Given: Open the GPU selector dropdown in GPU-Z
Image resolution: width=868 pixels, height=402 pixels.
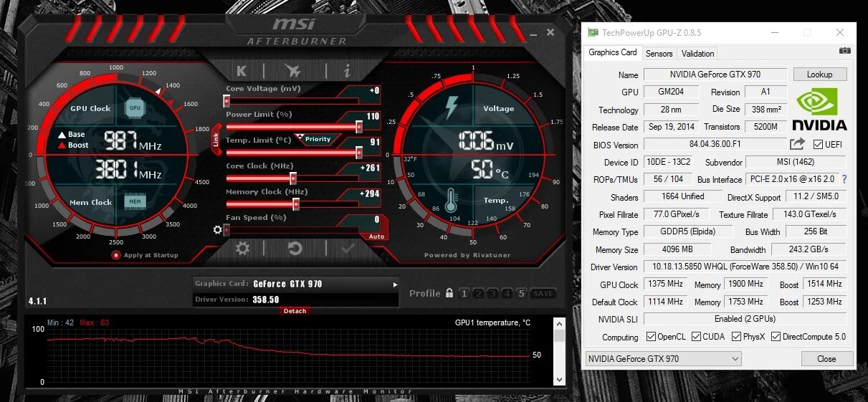Looking at the screenshot, I should (664, 358).
